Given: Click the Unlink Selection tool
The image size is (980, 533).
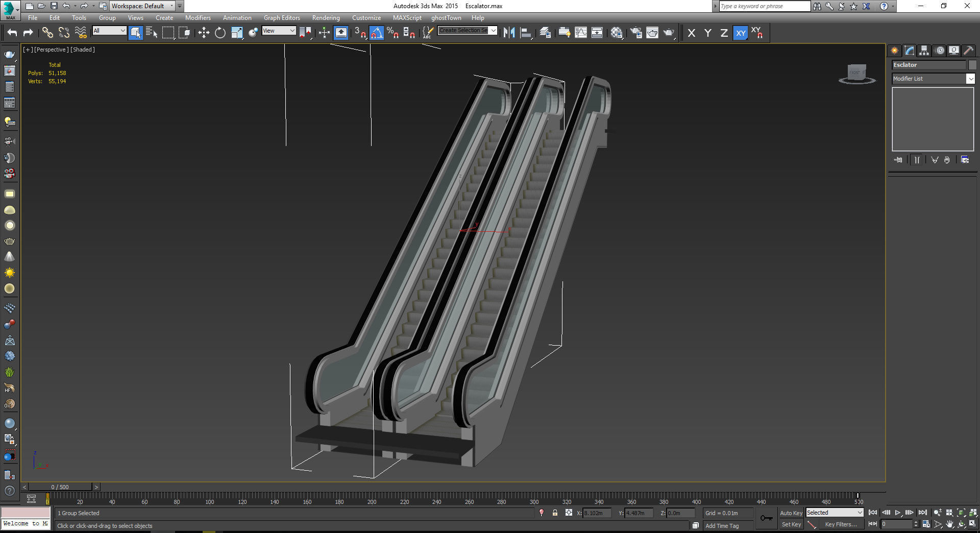Looking at the screenshot, I should [x=64, y=33].
